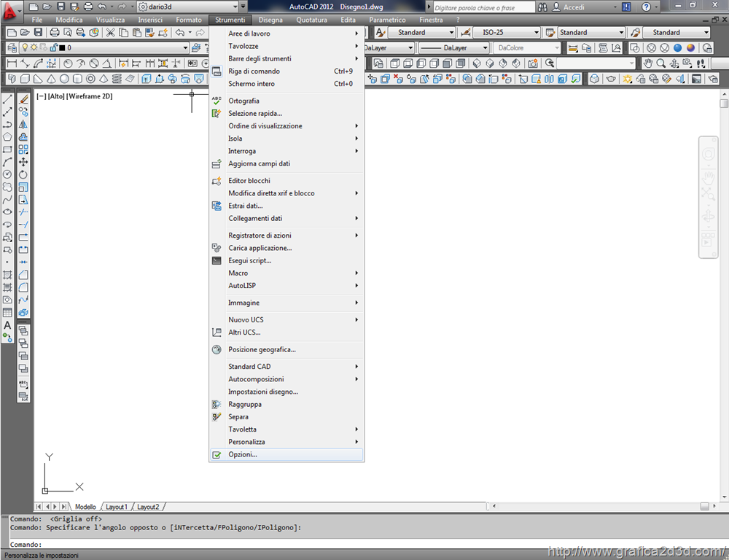Switch to the Layout1 tab
The height and width of the screenshot is (560, 729).
click(117, 507)
